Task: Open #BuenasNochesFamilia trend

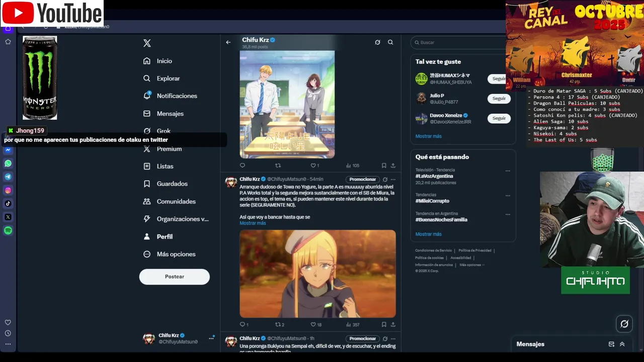Action: 441,220
